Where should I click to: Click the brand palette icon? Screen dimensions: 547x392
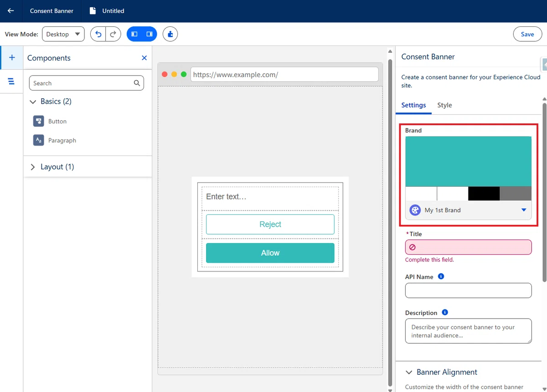[415, 210]
